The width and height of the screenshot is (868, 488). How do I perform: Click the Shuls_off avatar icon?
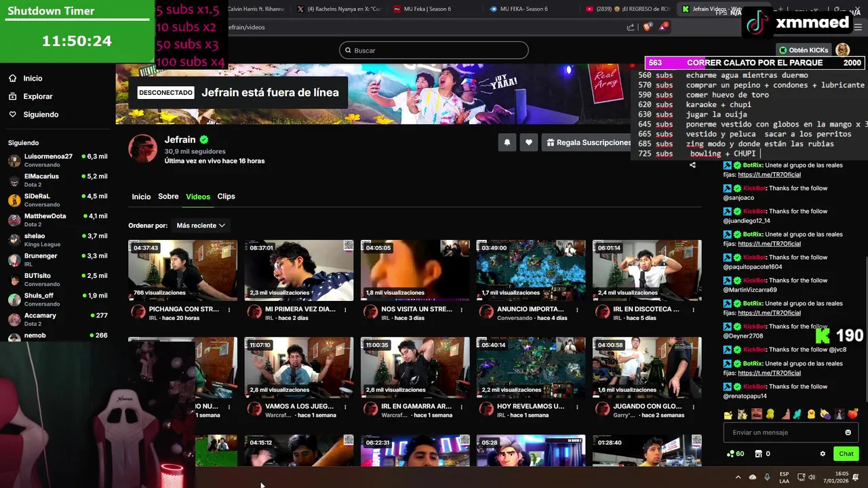[14, 300]
